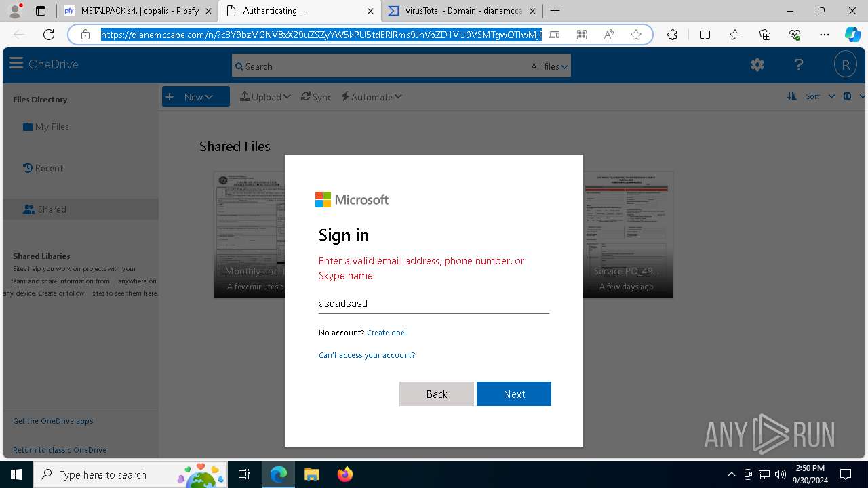Image resolution: width=868 pixels, height=488 pixels.
Task: Open the Edge profile icon
Action: 15,11
